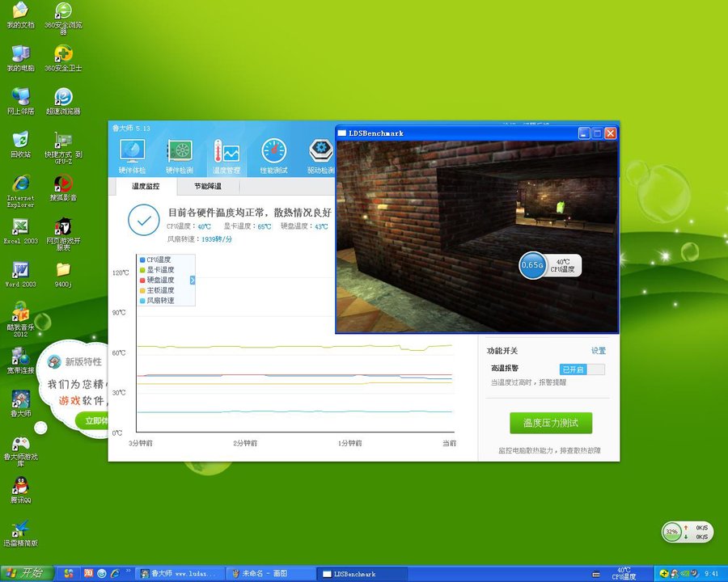Collapse the chart legend arrow
The width and height of the screenshot is (728, 582).
tap(193, 280)
